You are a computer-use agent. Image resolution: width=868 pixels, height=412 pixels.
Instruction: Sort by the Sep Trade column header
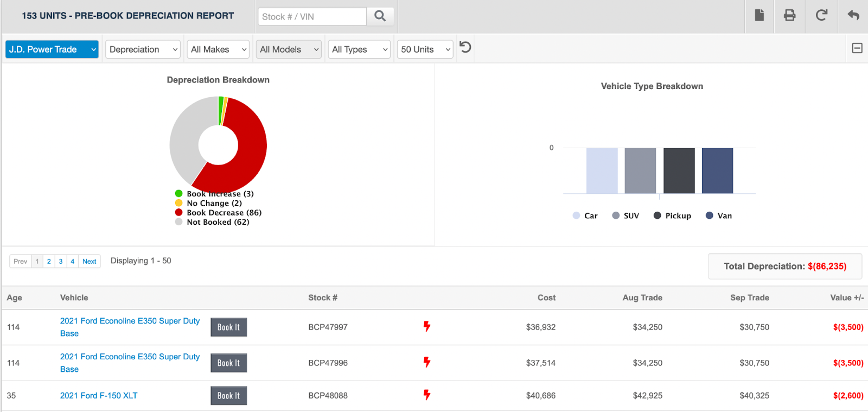pos(750,297)
